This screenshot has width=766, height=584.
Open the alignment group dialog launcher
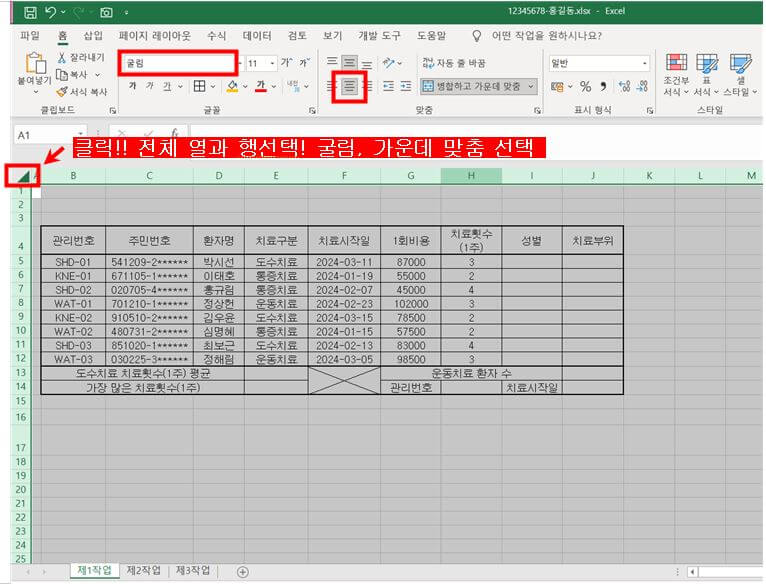pos(537,111)
